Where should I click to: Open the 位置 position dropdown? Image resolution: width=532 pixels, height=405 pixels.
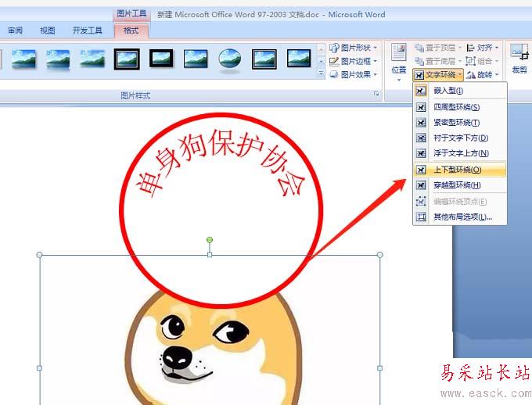pos(399,62)
